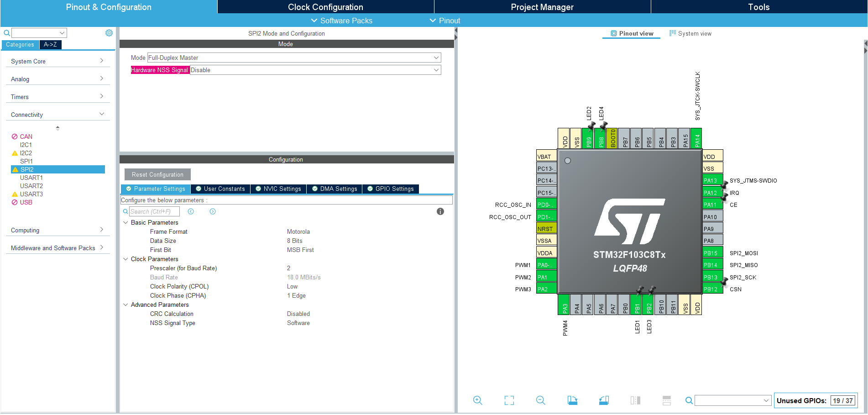This screenshot has width=868, height=415.
Task: Open the Mode dropdown set to Full-Duplex Master
Action: point(294,58)
